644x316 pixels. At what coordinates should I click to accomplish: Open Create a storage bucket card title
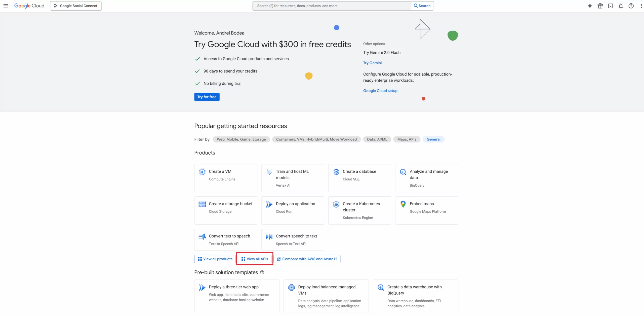click(x=230, y=204)
